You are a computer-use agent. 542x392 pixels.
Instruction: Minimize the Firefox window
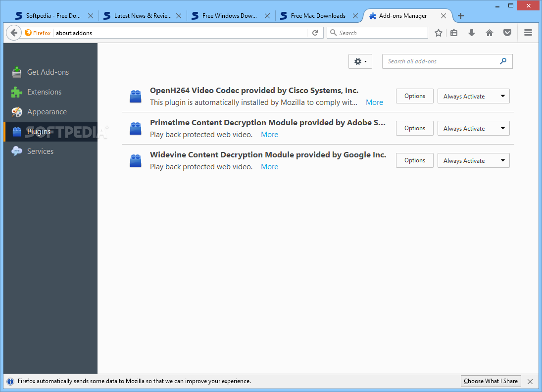(x=497, y=6)
